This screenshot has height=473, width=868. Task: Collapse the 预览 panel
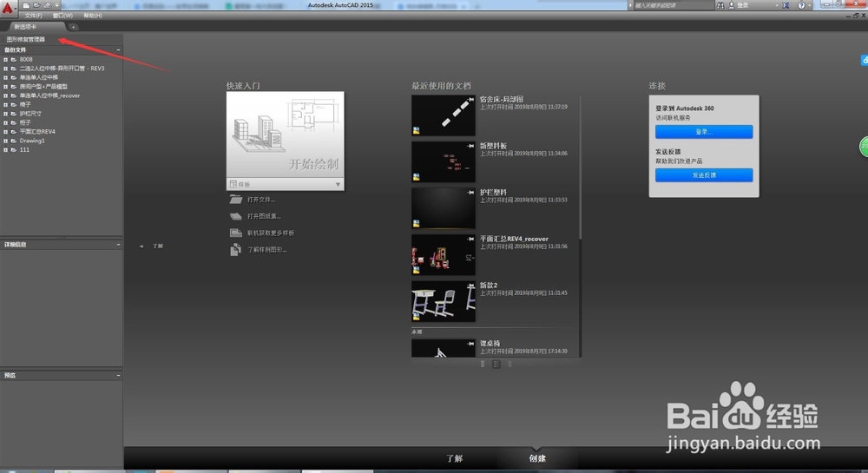(x=118, y=375)
